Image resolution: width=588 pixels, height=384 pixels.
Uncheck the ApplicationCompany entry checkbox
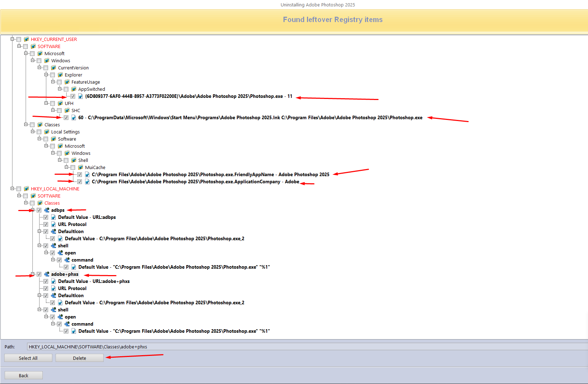click(x=80, y=182)
